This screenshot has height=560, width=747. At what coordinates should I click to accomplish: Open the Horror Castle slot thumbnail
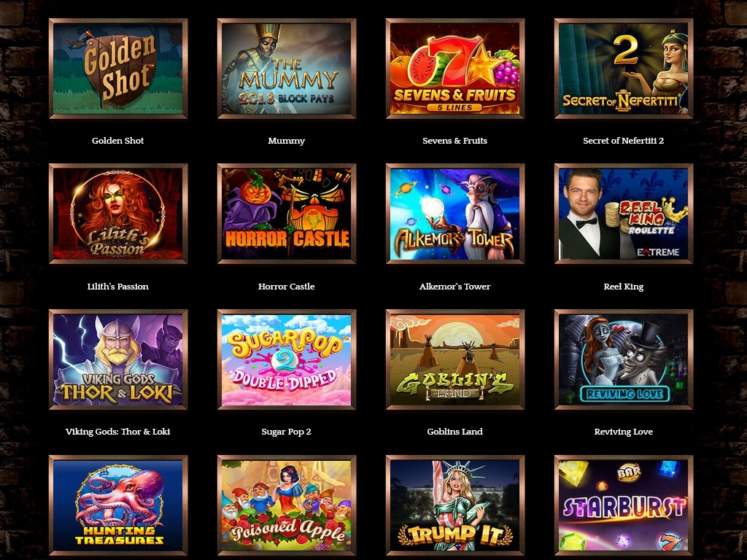tap(286, 214)
